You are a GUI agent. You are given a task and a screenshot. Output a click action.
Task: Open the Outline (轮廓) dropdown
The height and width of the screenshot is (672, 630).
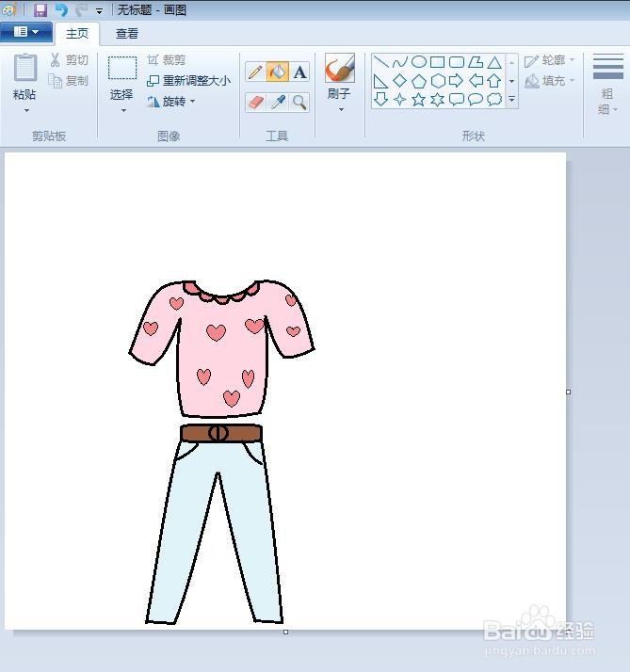[549, 60]
